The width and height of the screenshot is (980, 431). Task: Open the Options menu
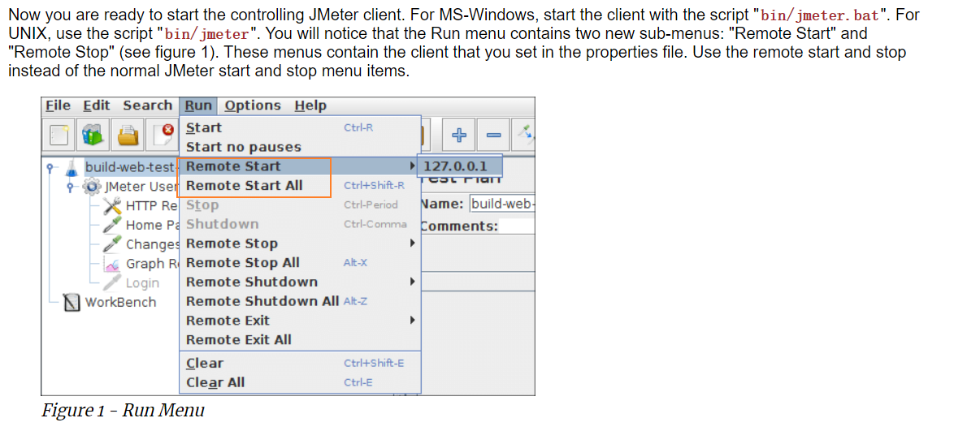[x=253, y=106]
